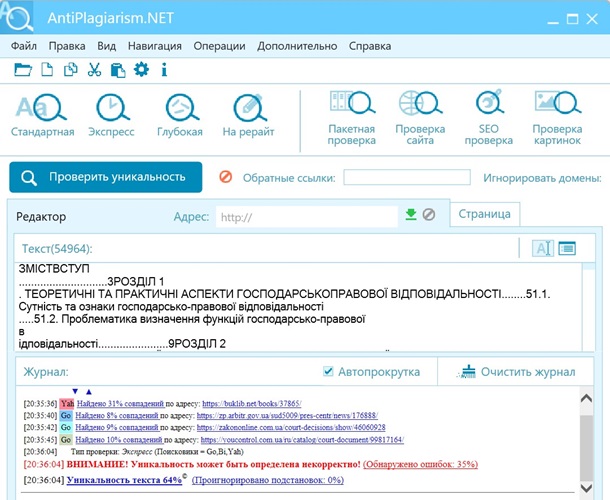Click the red stop icon near Обратные ссылки
The width and height of the screenshot is (610, 500).
point(226,177)
